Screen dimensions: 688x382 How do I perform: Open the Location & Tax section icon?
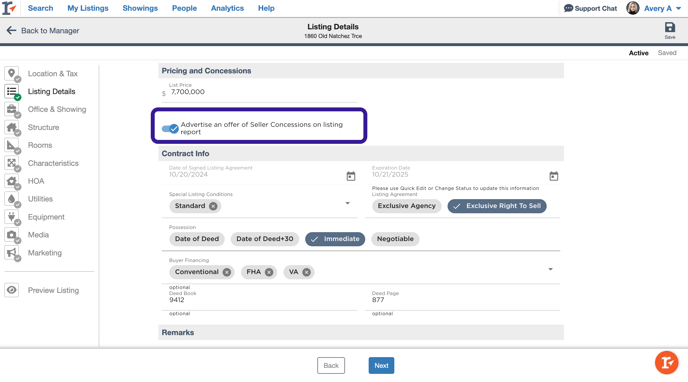(x=12, y=73)
